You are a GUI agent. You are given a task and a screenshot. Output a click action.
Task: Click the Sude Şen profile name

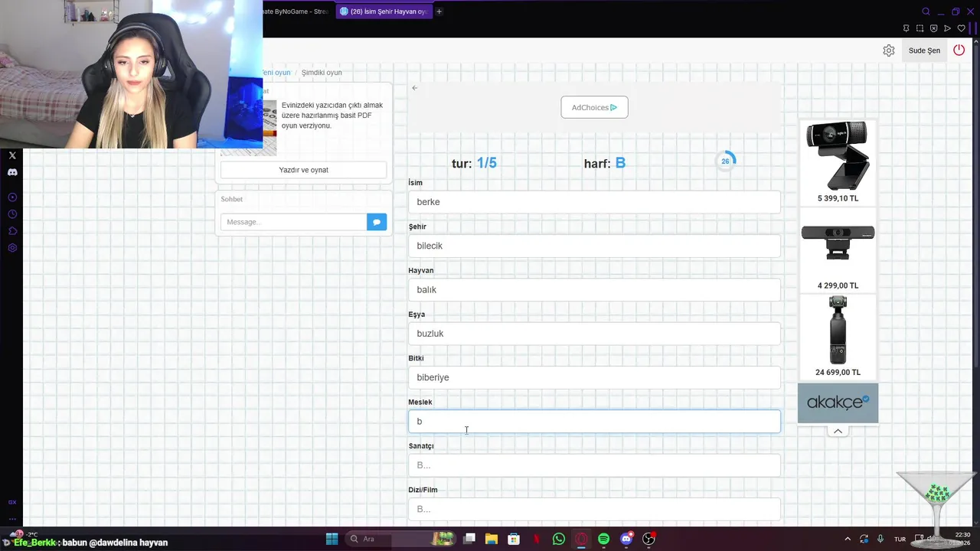point(924,51)
